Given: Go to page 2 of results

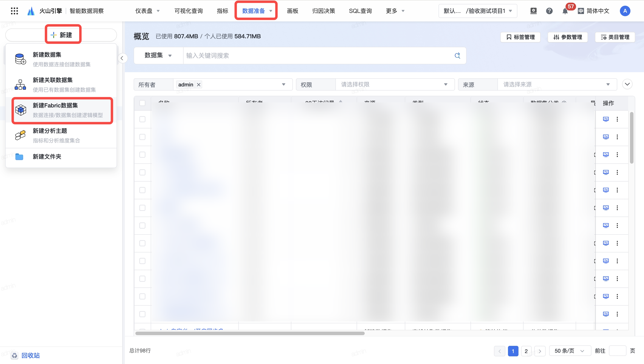Looking at the screenshot, I should coord(526,351).
